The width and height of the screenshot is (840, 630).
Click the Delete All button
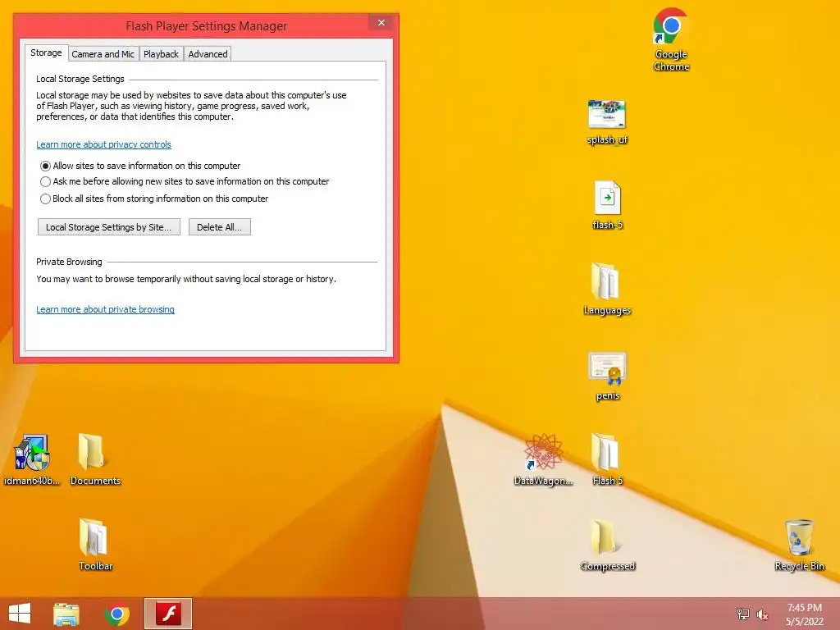[219, 227]
